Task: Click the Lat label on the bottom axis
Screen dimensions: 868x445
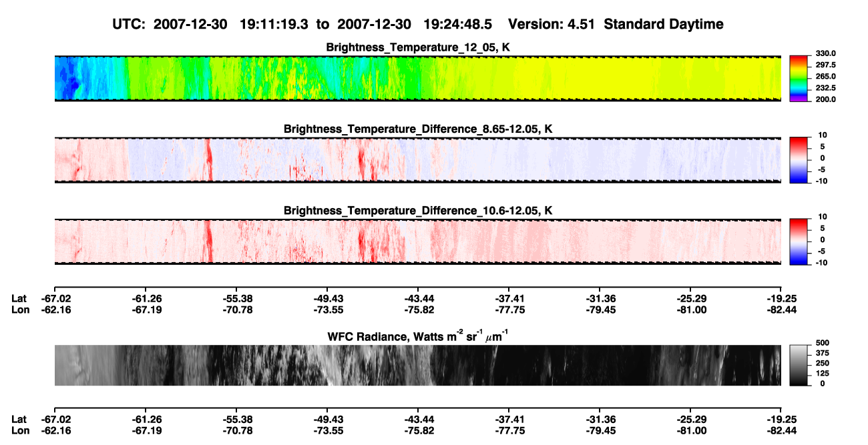Action: click(19, 419)
